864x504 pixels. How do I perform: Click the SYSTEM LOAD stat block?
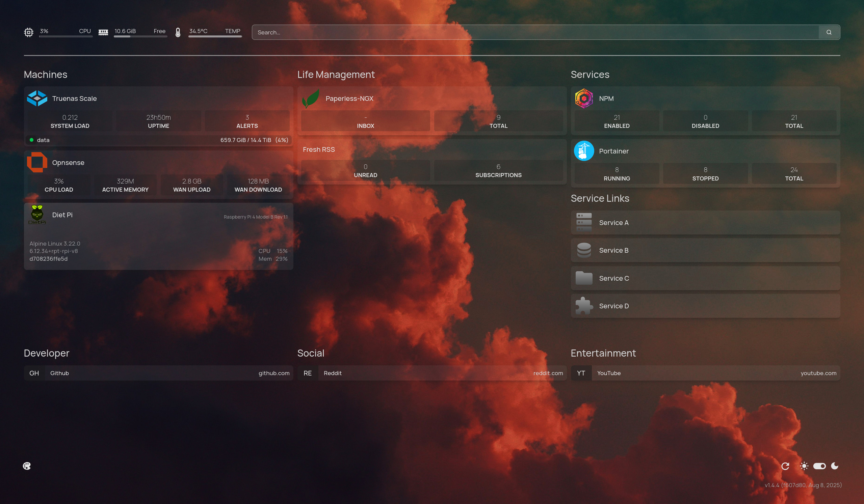[x=70, y=121]
